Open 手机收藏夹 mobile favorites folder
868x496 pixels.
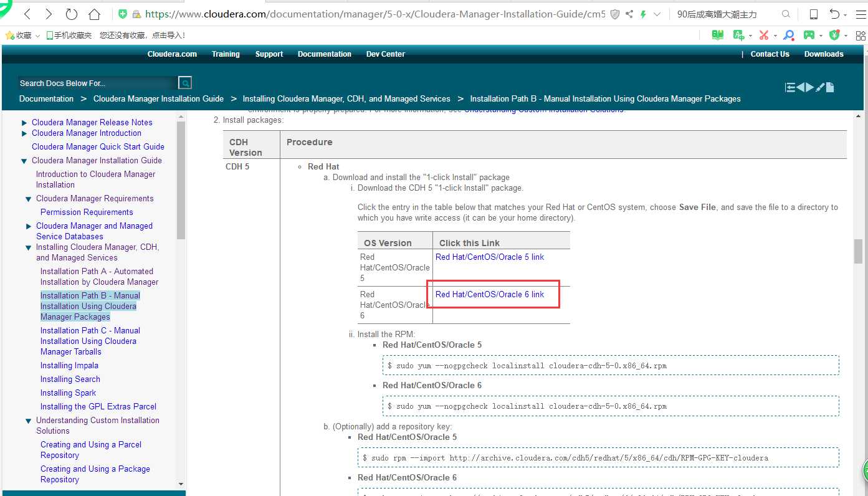click(x=69, y=36)
